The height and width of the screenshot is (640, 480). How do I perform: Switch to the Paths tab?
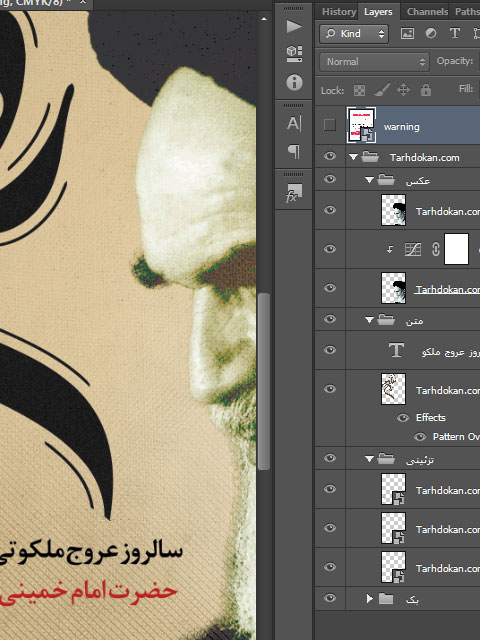click(x=467, y=12)
